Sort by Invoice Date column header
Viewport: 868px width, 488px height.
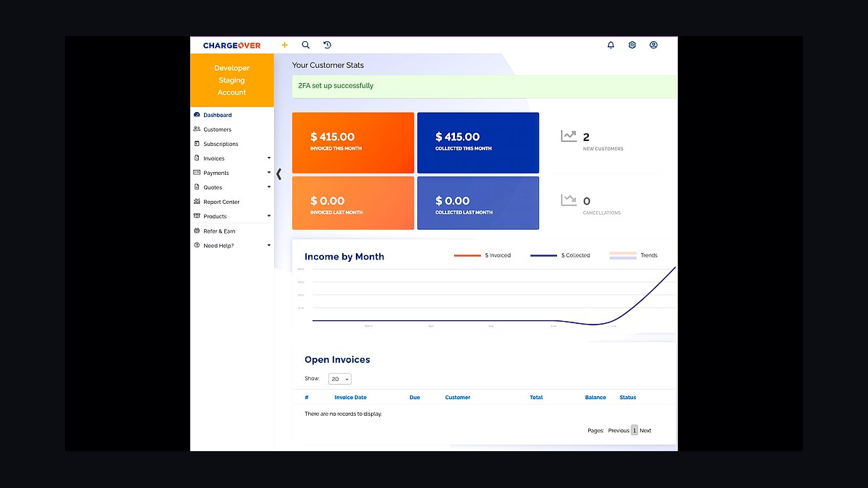351,398
